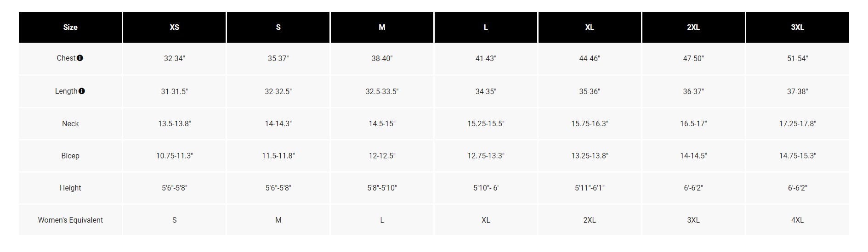Click the S size column header
This screenshot has height=252, width=868.
pos(278,28)
